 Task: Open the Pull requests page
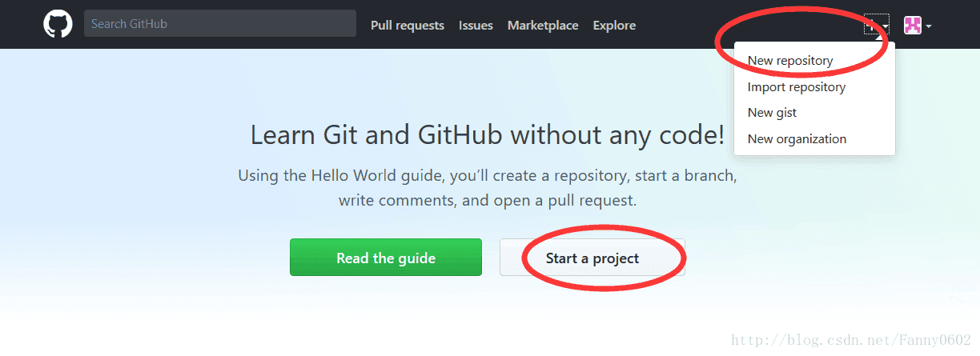coord(407,26)
